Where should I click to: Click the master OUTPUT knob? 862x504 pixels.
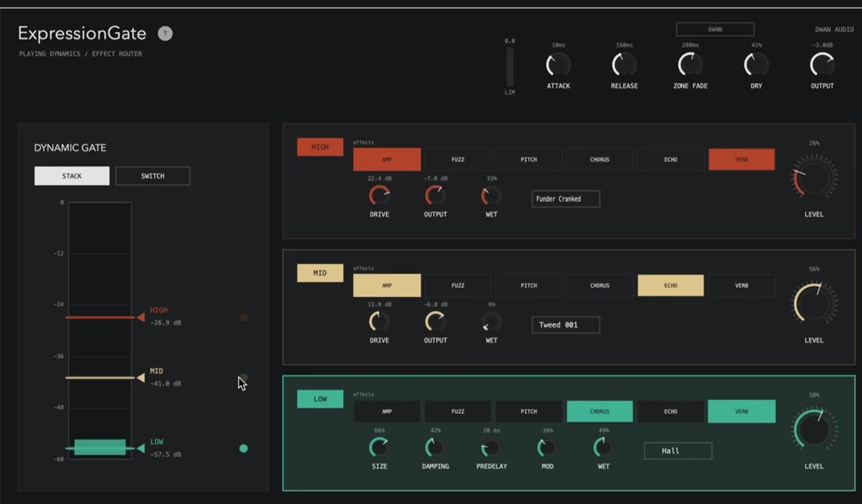click(x=823, y=65)
